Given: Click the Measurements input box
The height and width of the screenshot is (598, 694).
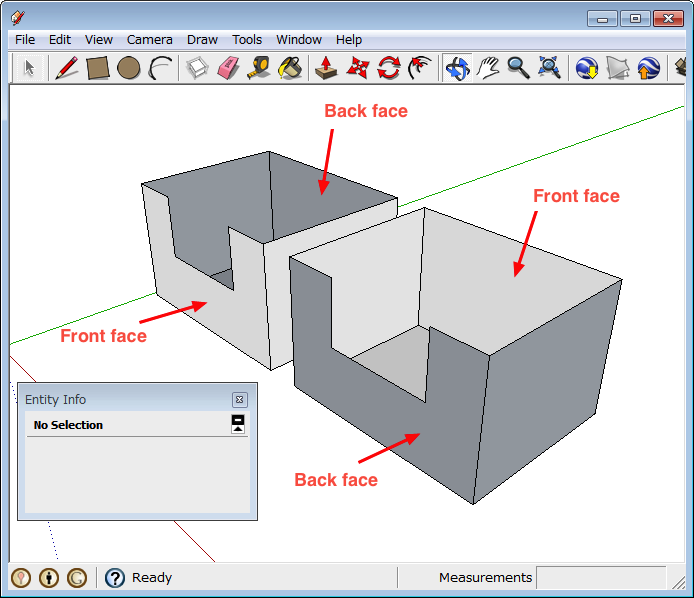Looking at the screenshot, I should click(x=601, y=578).
